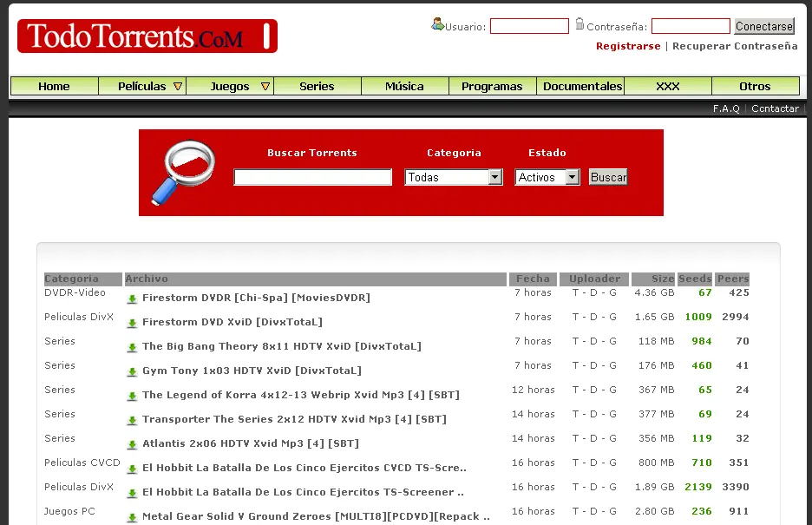Download icon for Metal Gear Solid V
This screenshot has width=812, height=525.
pyautogui.click(x=132, y=518)
